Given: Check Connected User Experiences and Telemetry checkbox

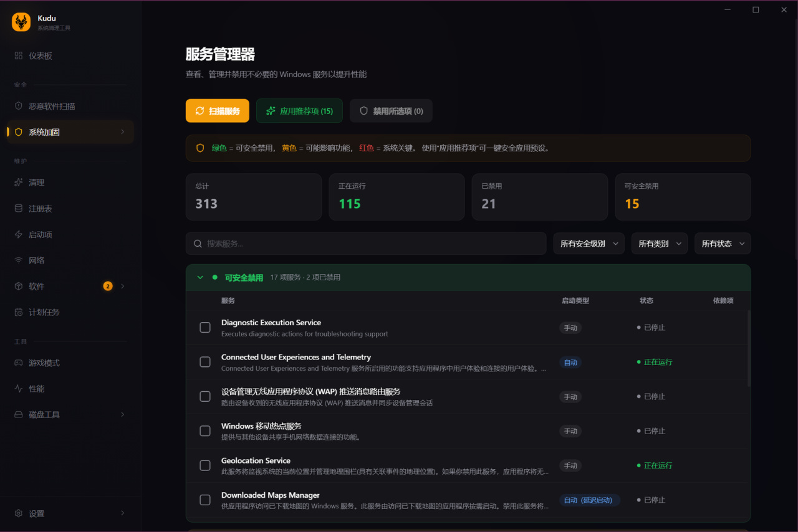Looking at the screenshot, I should [x=205, y=362].
